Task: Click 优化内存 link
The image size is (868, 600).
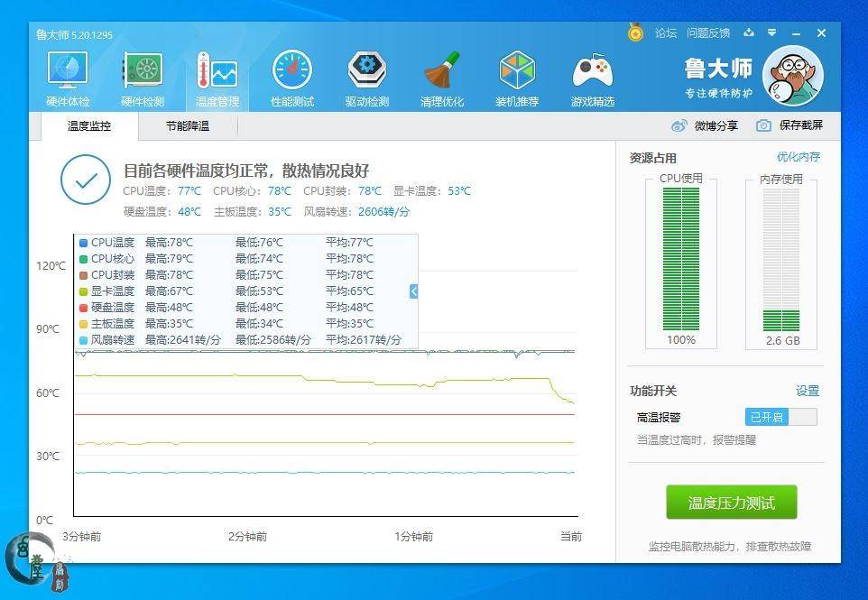Action: (x=799, y=157)
